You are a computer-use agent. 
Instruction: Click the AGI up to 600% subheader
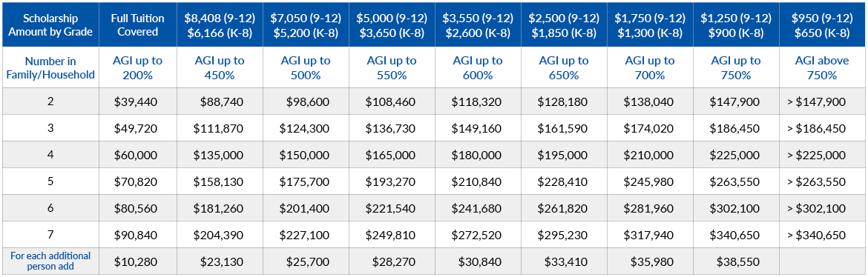tap(476, 67)
